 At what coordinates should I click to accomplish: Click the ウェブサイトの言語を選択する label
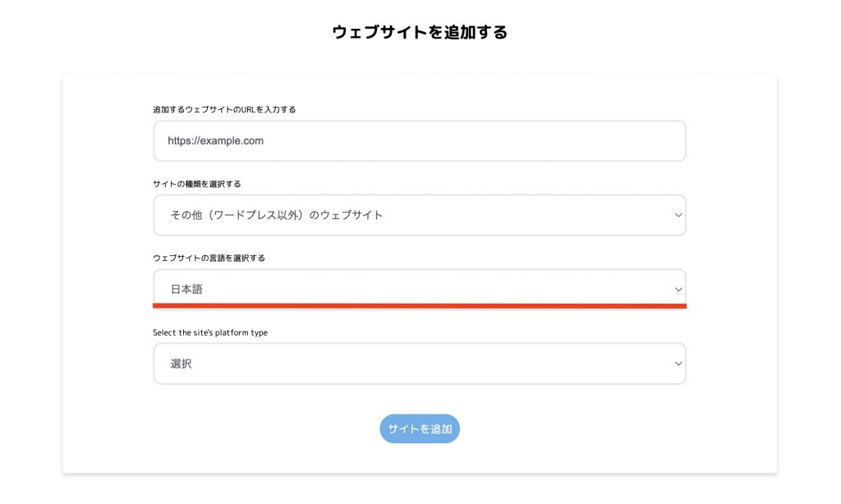click(x=209, y=258)
